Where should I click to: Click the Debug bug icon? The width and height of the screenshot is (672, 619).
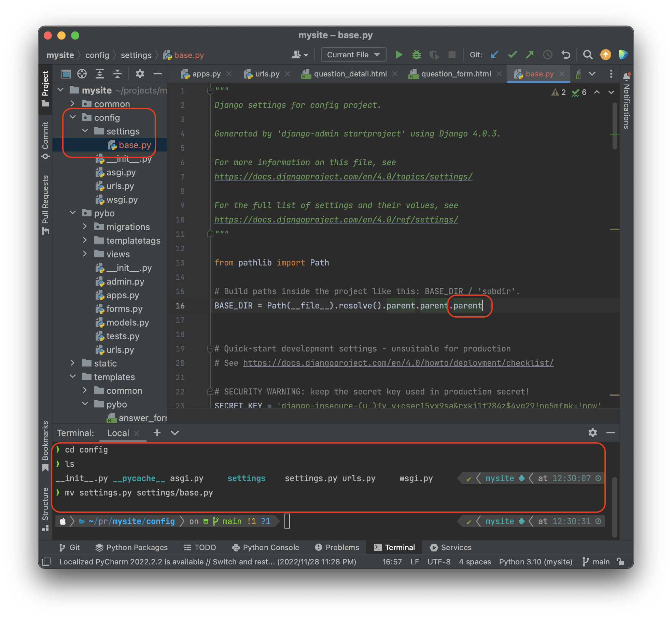coord(416,55)
